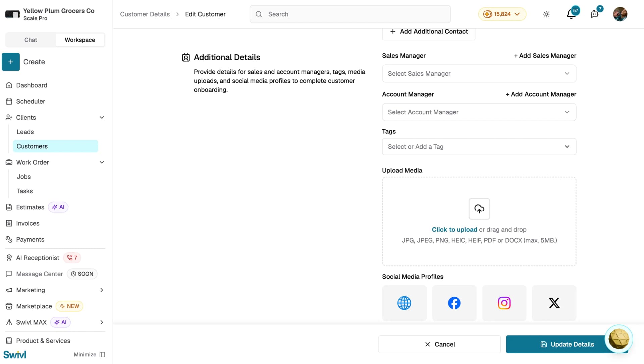644x364 pixels.
Task: Select Customers in the sidebar
Action: [55, 146]
